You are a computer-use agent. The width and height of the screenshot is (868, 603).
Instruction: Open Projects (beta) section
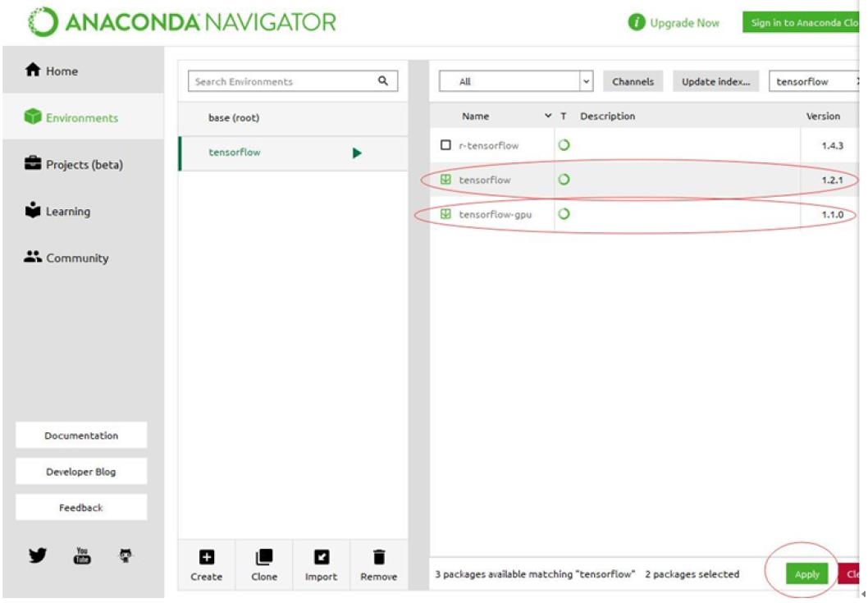[83, 164]
